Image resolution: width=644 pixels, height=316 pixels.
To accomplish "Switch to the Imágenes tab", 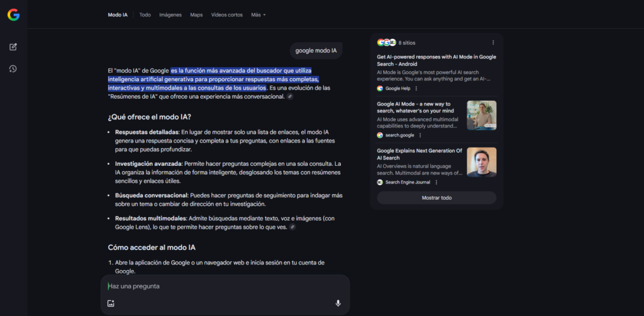I will pyautogui.click(x=170, y=14).
